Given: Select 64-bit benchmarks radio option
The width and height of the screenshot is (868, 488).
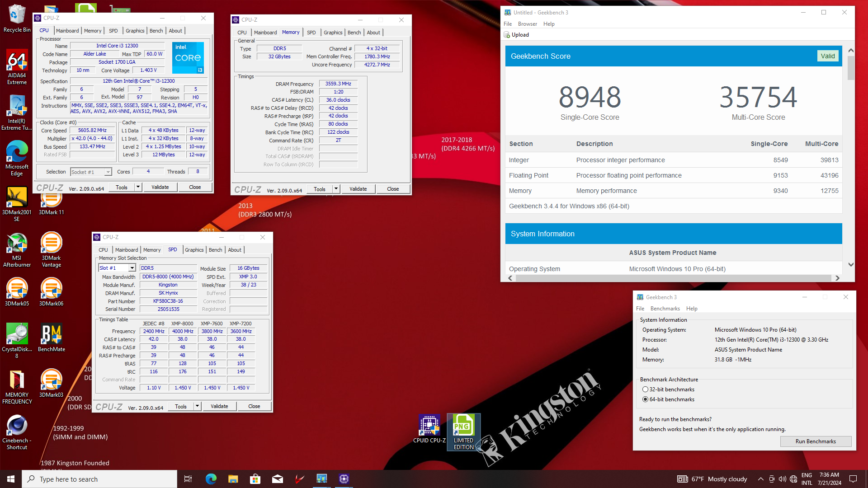Looking at the screenshot, I should 668,399.
